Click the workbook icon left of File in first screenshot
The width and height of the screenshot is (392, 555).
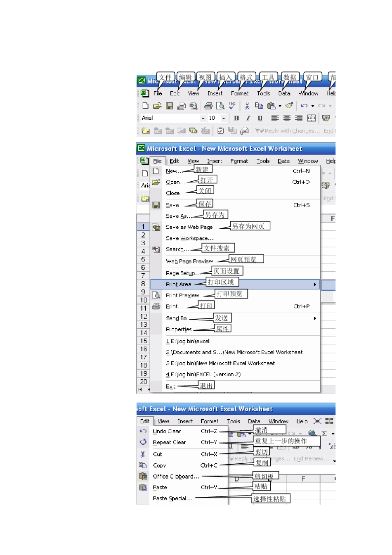pos(144,93)
